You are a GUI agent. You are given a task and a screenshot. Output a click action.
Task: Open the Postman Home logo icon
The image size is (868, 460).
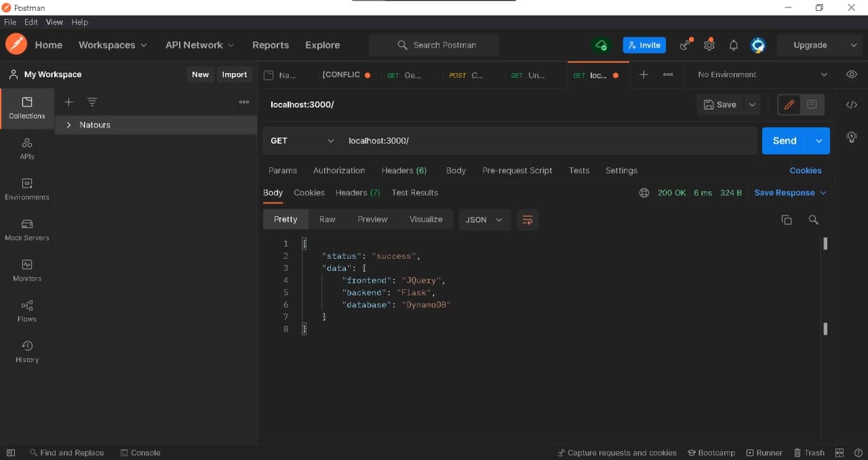point(16,45)
